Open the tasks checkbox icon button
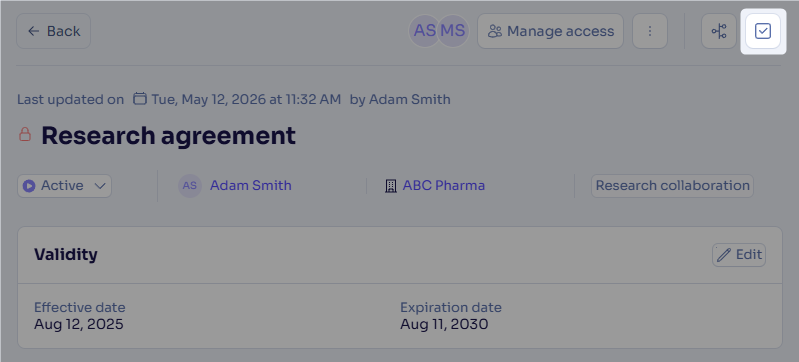Image resolution: width=799 pixels, height=362 pixels. (x=763, y=31)
